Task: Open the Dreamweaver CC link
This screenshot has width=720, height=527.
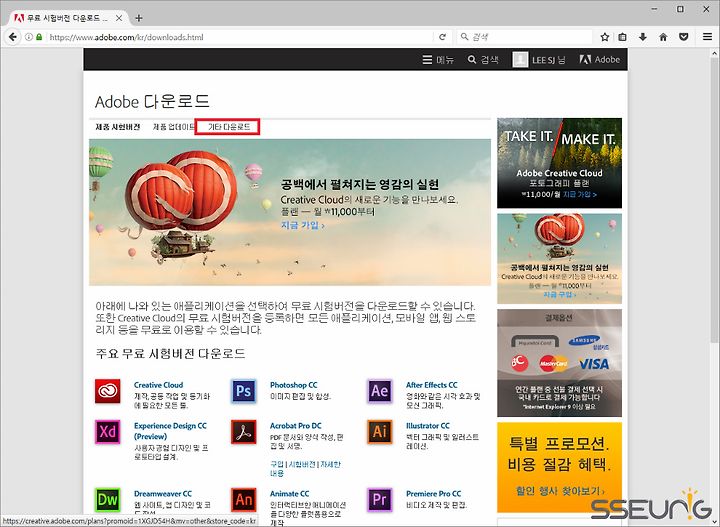Action: [x=163, y=493]
